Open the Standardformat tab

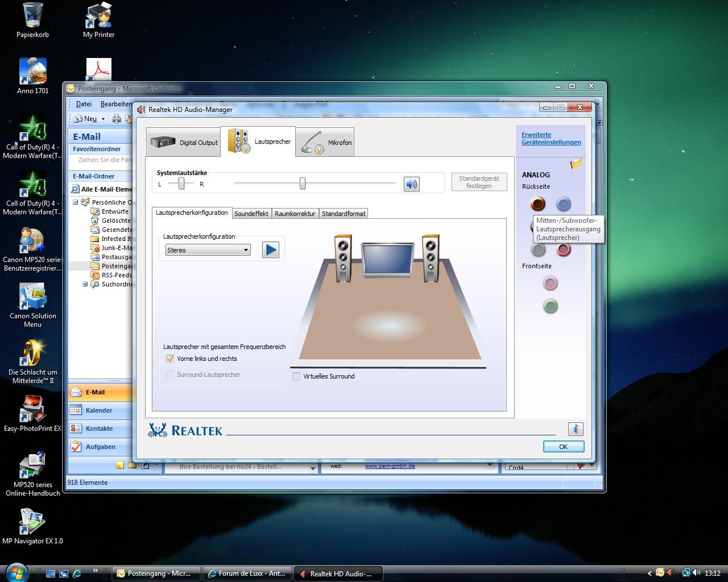[x=344, y=214]
